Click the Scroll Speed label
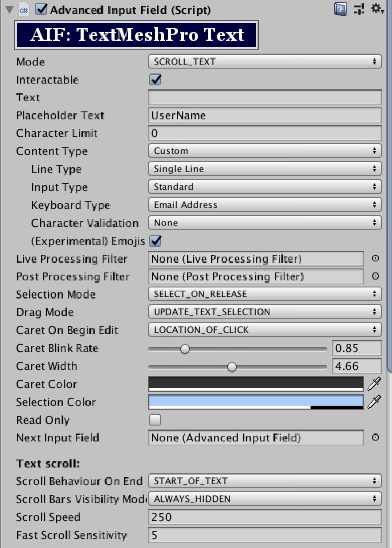Viewport: 392px width, 548px height. tap(48, 517)
